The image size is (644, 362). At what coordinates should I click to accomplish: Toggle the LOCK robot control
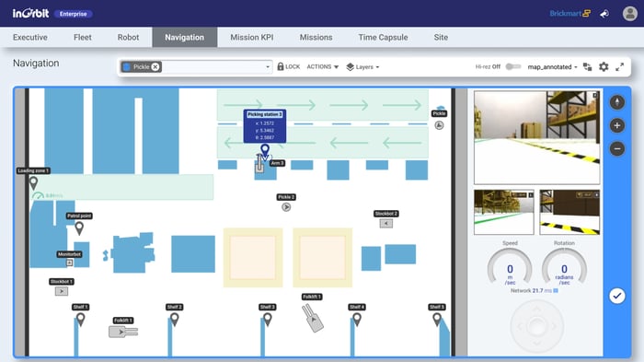(288, 66)
